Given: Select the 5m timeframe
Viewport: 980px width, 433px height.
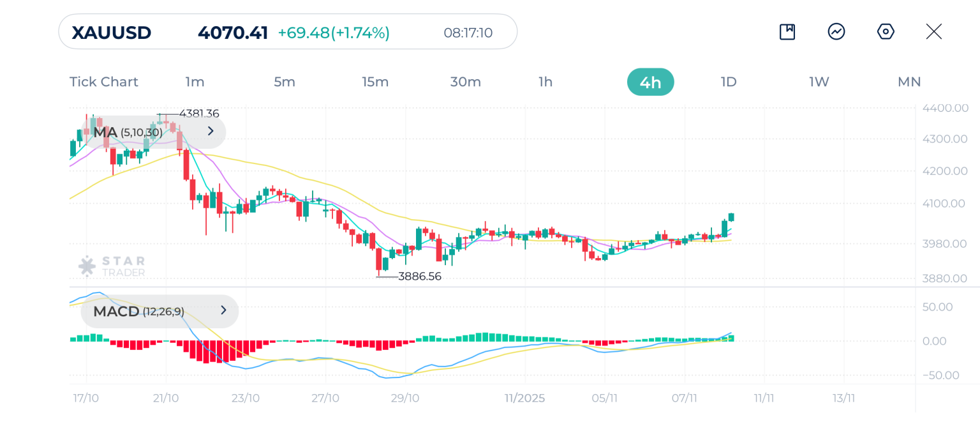Looking at the screenshot, I should click(285, 82).
